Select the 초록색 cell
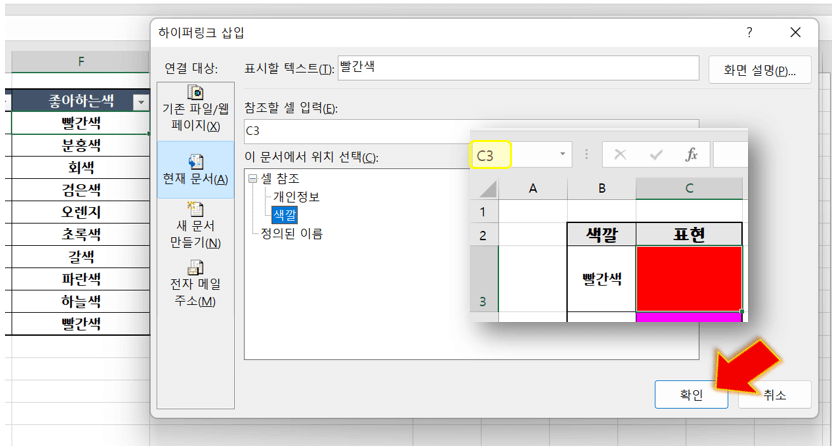Viewport: 835px width, 448px height. tap(80, 234)
